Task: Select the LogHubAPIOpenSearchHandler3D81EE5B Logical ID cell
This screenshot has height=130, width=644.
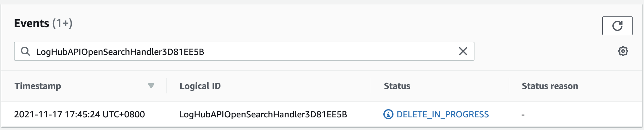Action: (x=263, y=114)
